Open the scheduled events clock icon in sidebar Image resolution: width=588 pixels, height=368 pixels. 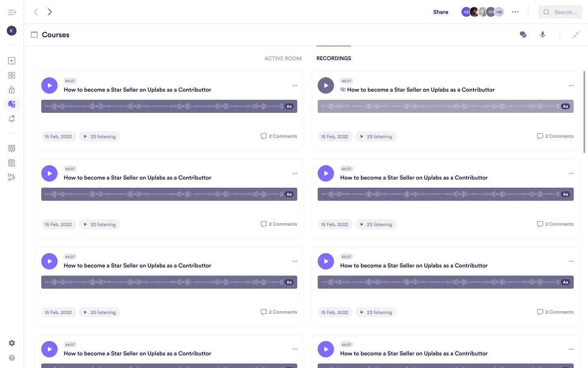[11, 163]
